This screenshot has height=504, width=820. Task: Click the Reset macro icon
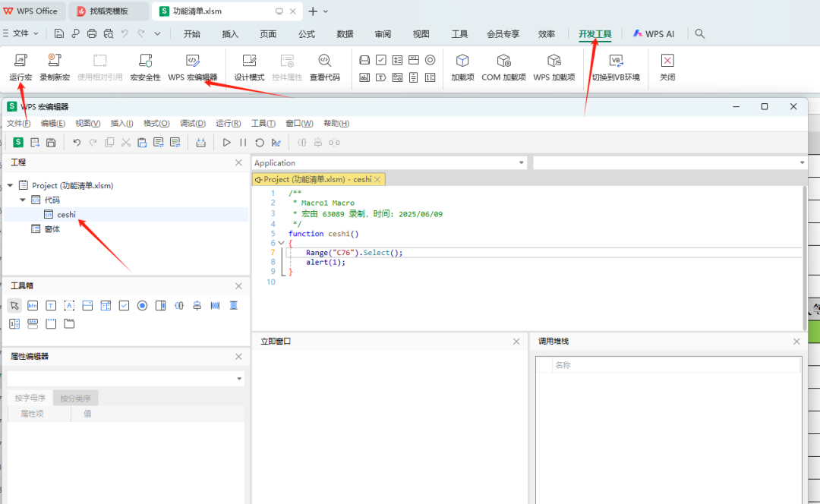pyautogui.click(x=260, y=142)
